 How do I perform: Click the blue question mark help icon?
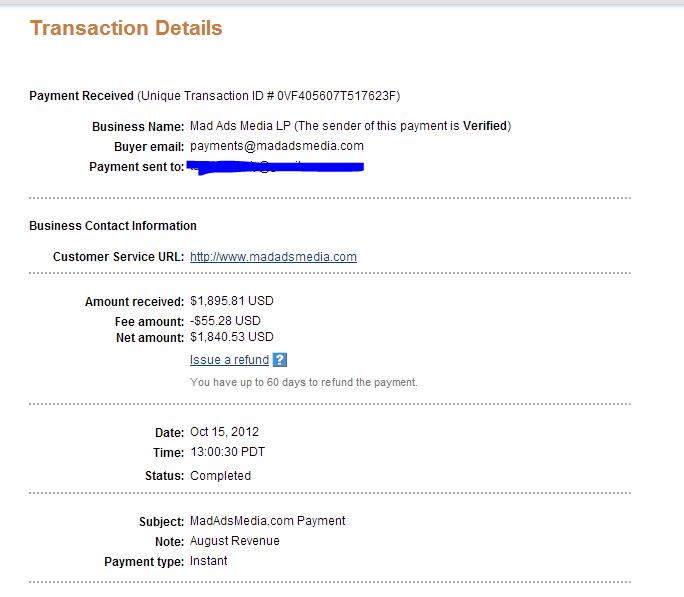click(x=280, y=360)
